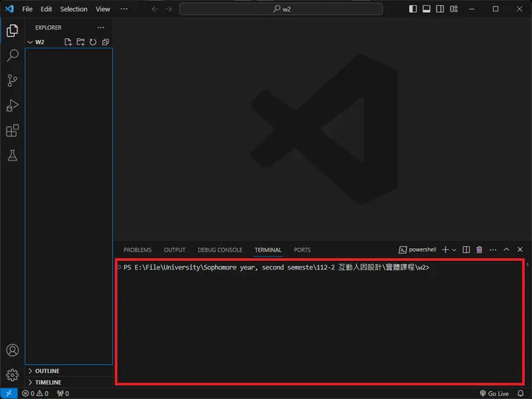Create a new folder in W2
Screen dimensions: 532x399
[x=81, y=42]
